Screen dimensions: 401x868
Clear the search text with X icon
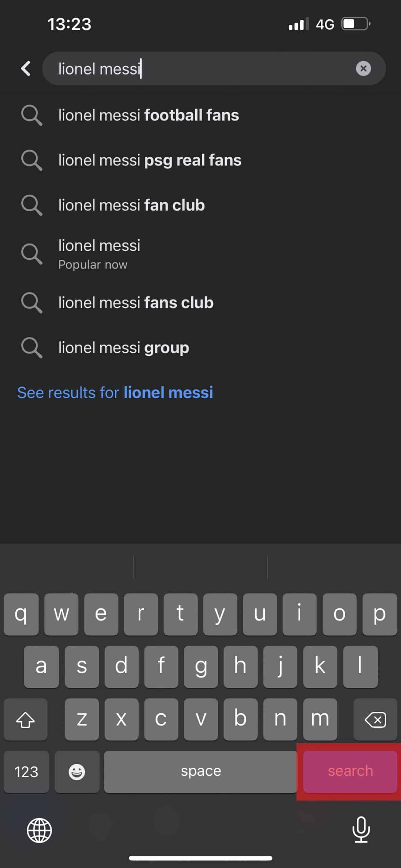[x=363, y=68]
